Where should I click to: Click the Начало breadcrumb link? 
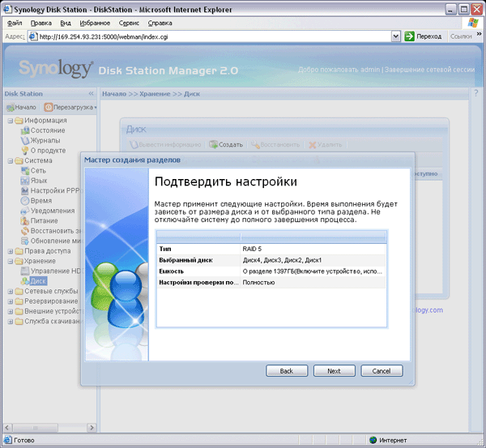(114, 94)
